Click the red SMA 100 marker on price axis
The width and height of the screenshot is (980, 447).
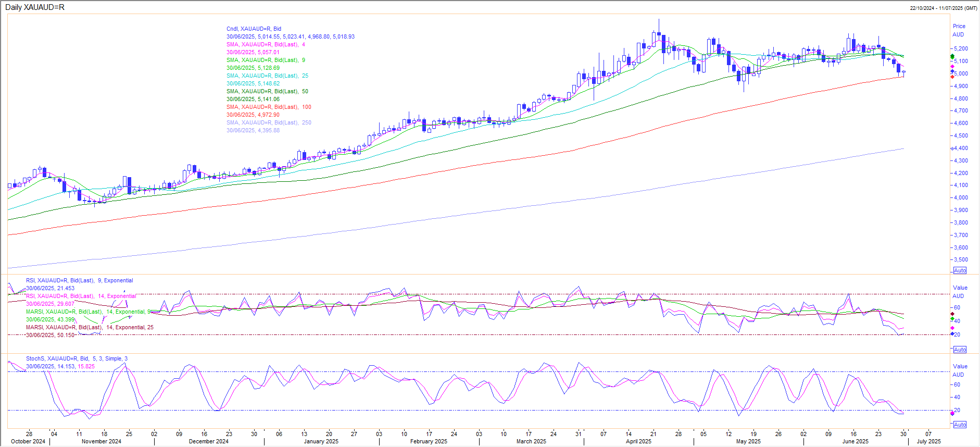click(x=952, y=77)
